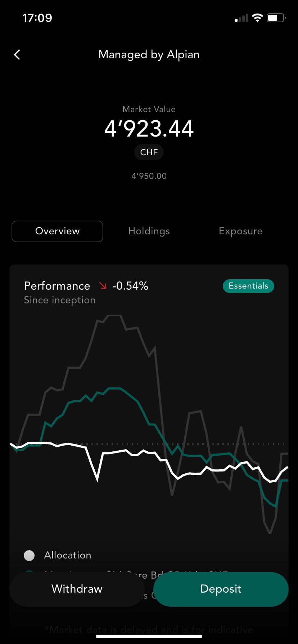The image size is (298, 644).
Task: Switch to the Holdings tab
Action: [x=149, y=231]
